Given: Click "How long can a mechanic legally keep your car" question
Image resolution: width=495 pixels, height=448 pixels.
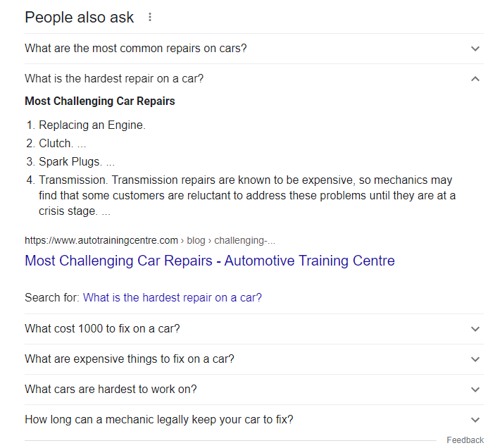Looking at the screenshot, I should 159,420.
